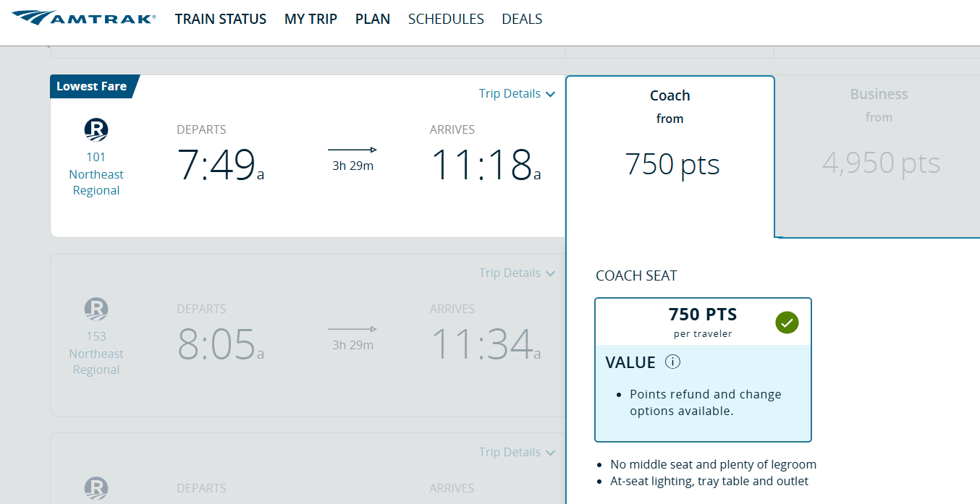Screen dimensions: 980x504
Task: Click the COACH SEAT heading
Action: point(636,276)
